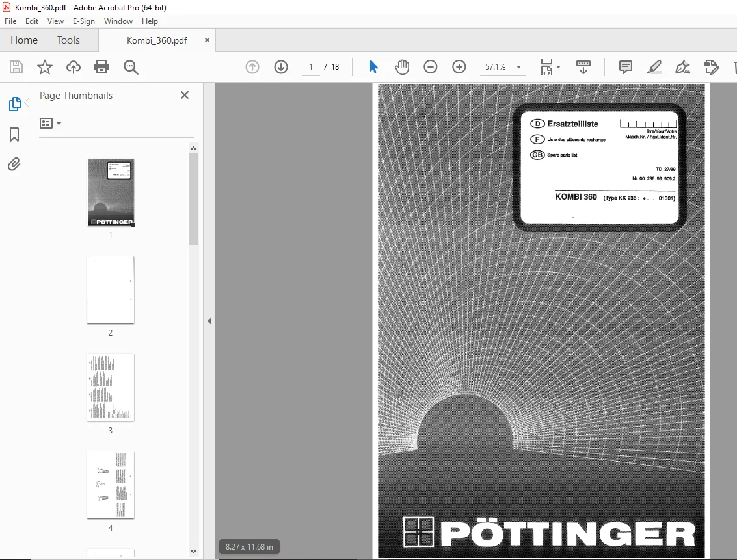Add a comment with speech bubble icon

point(626,67)
